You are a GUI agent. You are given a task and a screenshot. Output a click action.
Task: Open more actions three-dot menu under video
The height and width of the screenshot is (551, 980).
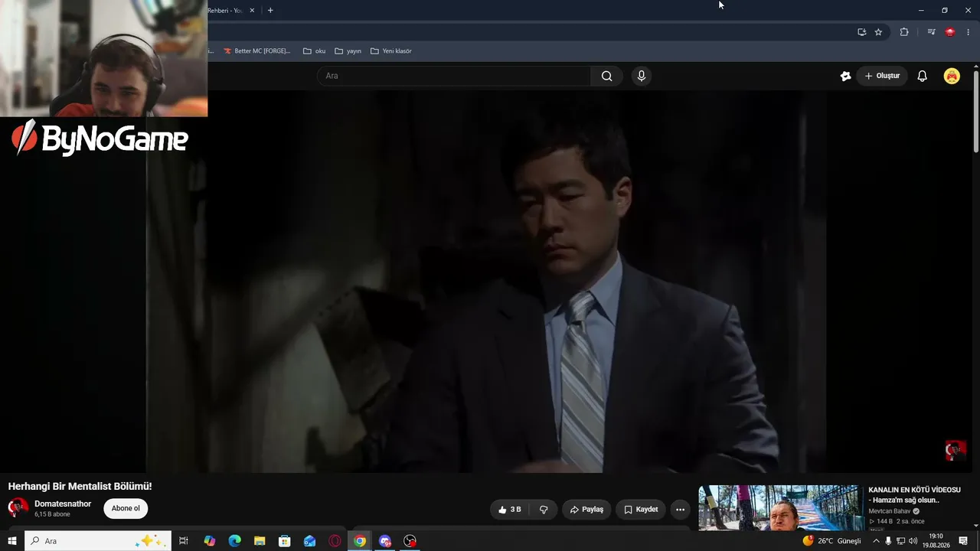(x=680, y=510)
